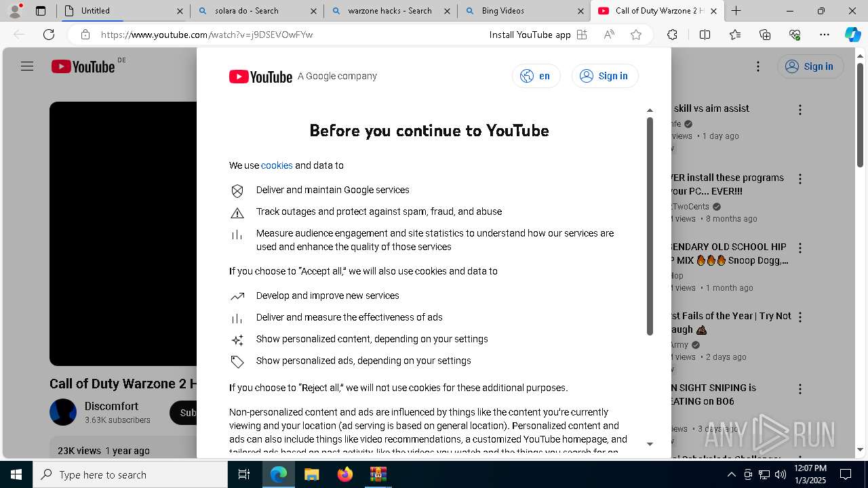Screen dimensions: 868x488
Task: Click the Install YouTube app icon
Action: (582, 35)
